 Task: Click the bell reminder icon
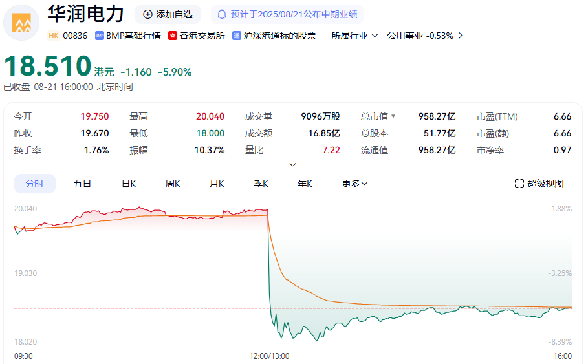[x=222, y=14]
